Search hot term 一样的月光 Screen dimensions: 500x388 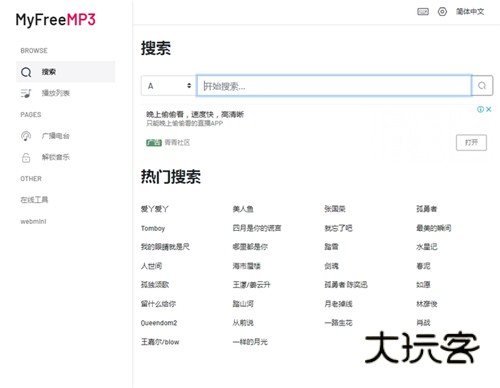pos(250,342)
